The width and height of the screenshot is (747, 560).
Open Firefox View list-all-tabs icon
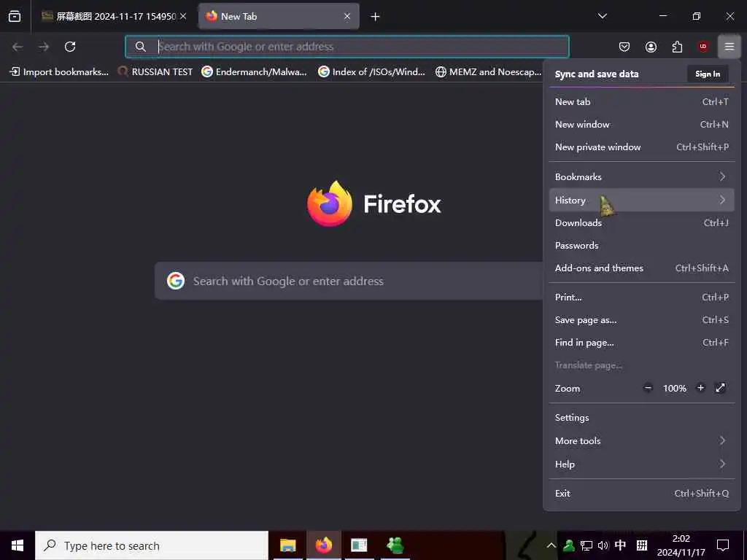click(15, 16)
